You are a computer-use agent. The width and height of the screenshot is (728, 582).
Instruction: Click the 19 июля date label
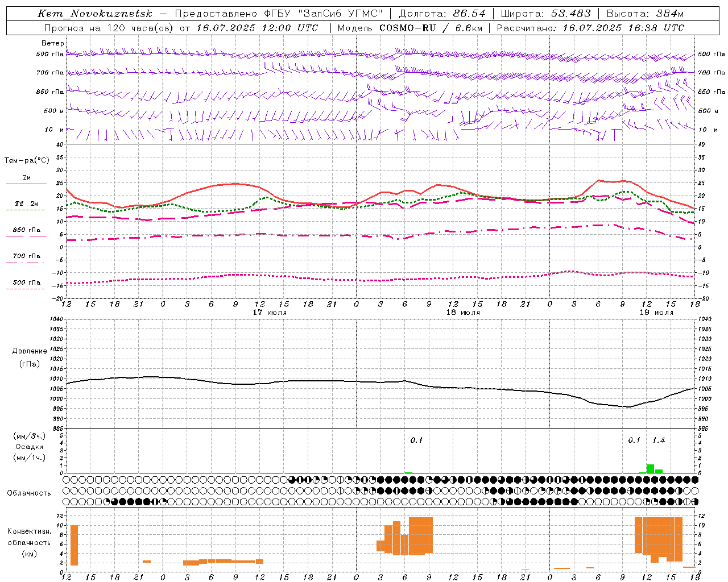[656, 313]
